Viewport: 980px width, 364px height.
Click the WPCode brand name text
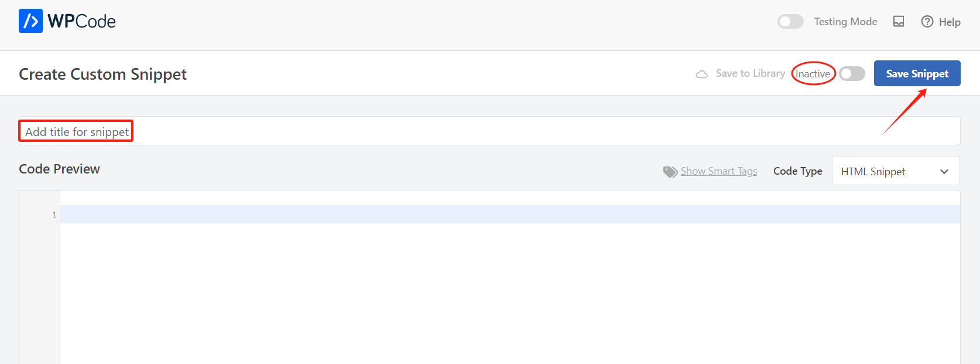point(81,22)
